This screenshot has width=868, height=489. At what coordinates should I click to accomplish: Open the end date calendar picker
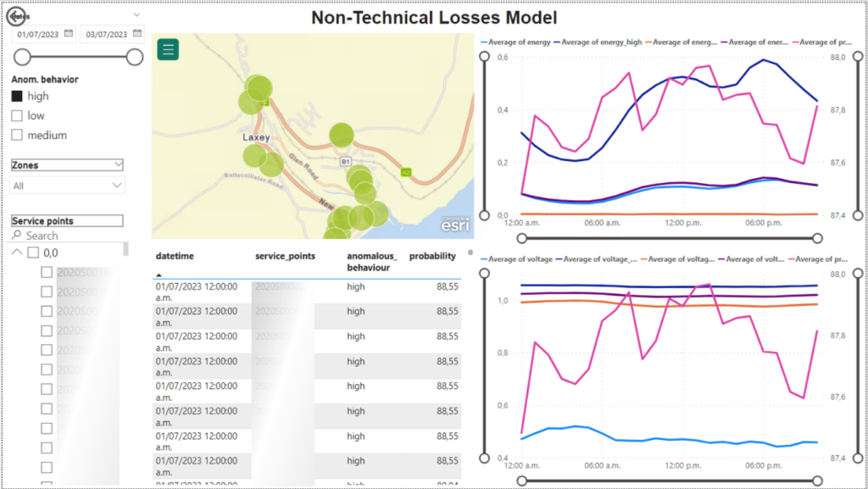click(137, 35)
